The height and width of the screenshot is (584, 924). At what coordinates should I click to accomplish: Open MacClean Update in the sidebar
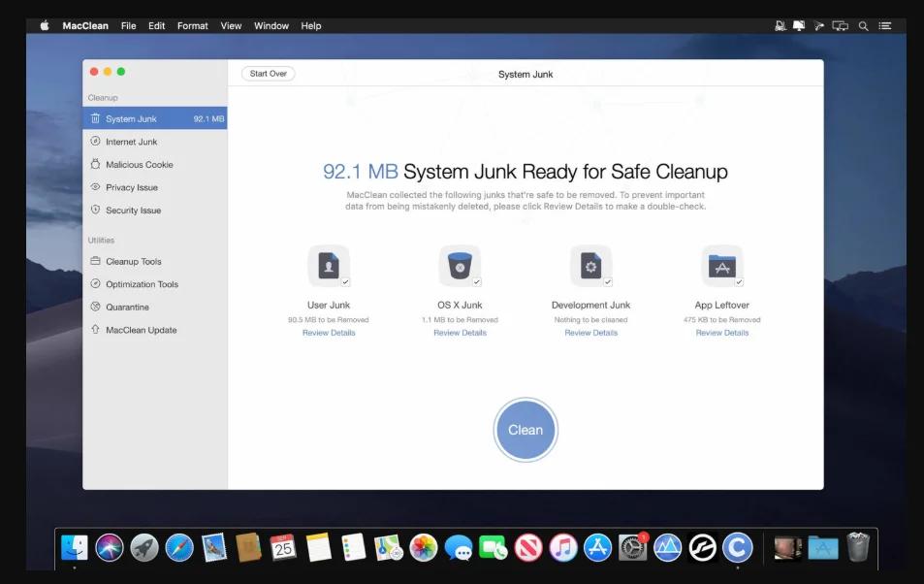pyautogui.click(x=155, y=330)
